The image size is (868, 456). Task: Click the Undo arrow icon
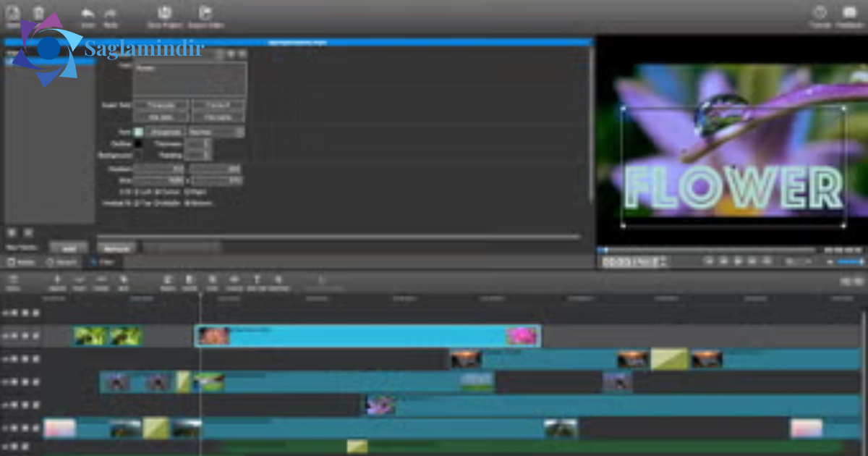point(88,14)
